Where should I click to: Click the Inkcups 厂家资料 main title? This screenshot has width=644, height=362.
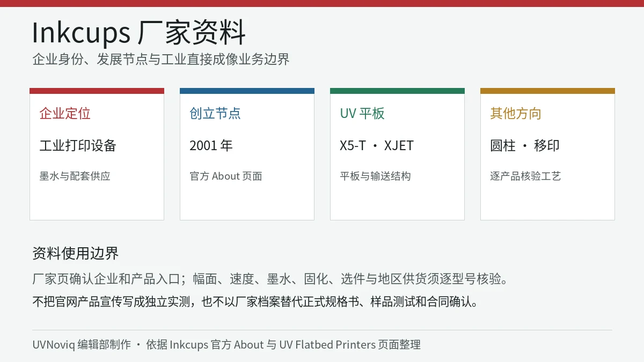click(x=139, y=32)
